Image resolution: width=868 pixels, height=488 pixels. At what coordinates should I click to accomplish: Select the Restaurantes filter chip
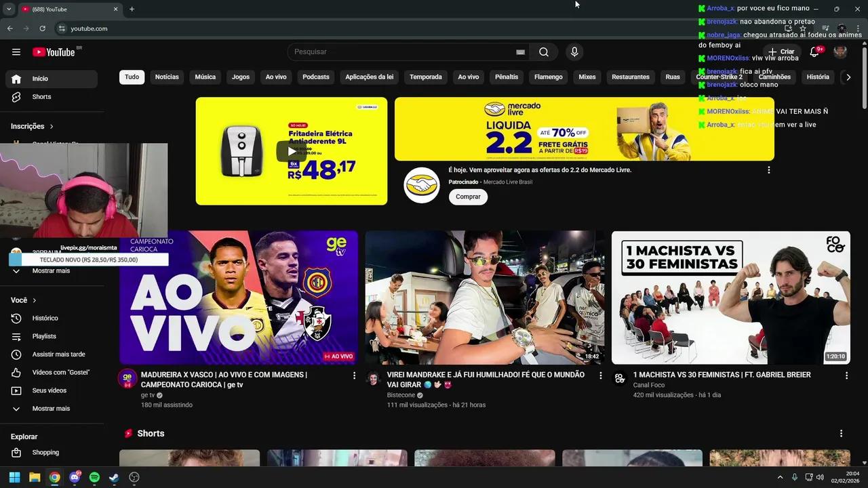[x=631, y=77]
